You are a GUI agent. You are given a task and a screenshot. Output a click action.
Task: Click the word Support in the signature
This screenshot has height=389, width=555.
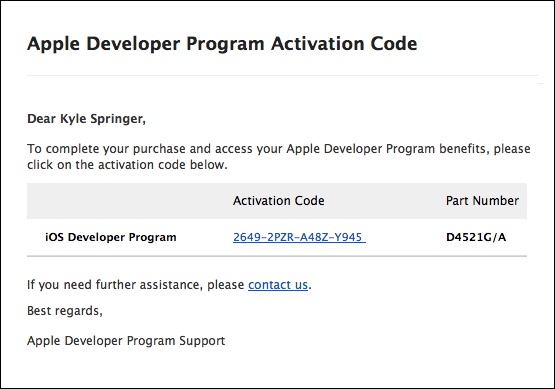coord(202,341)
